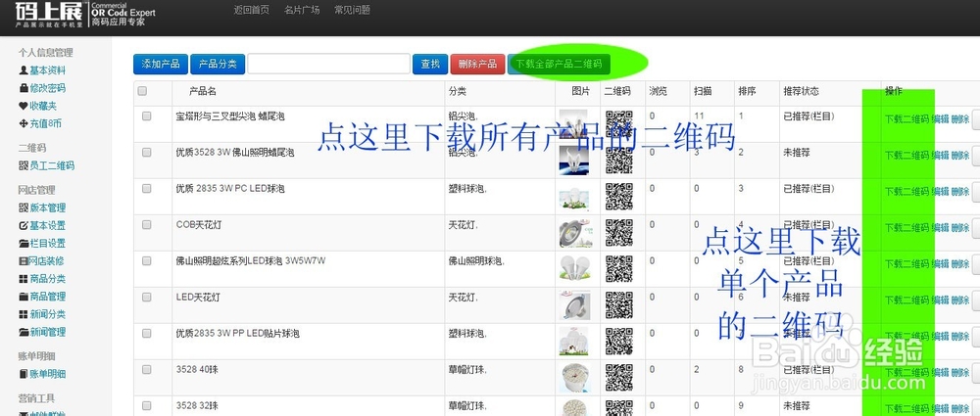
Task: Tick the 3528 40珠 row checkbox
Action: coord(146,369)
